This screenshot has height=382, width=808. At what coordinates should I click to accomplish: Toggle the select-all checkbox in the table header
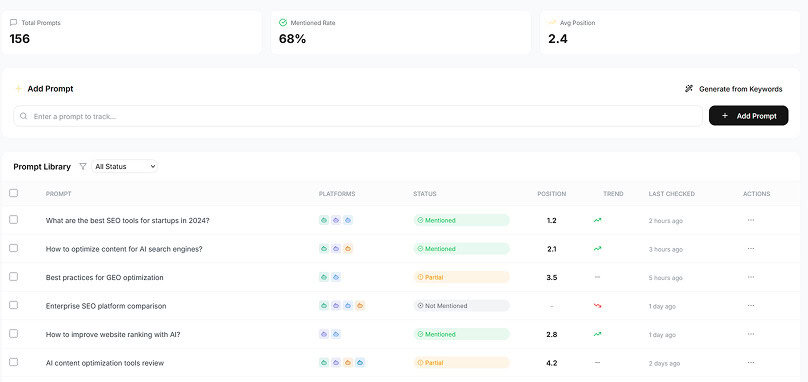point(13,193)
